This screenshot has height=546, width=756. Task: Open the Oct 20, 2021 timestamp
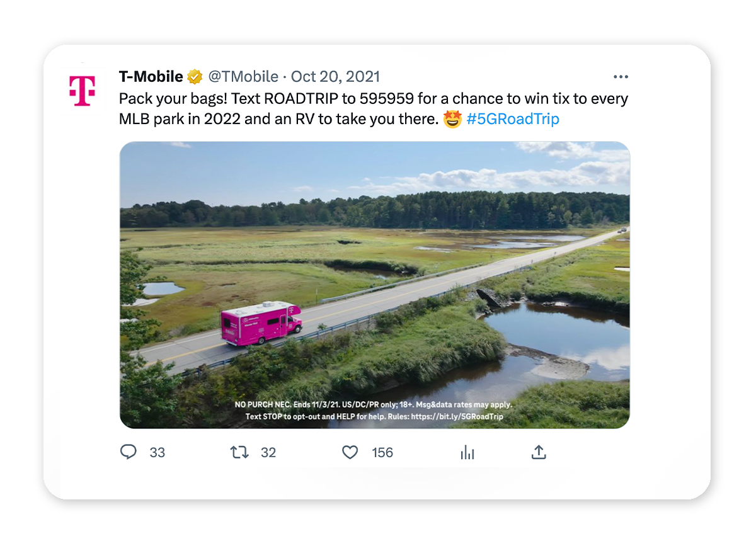click(335, 77)
